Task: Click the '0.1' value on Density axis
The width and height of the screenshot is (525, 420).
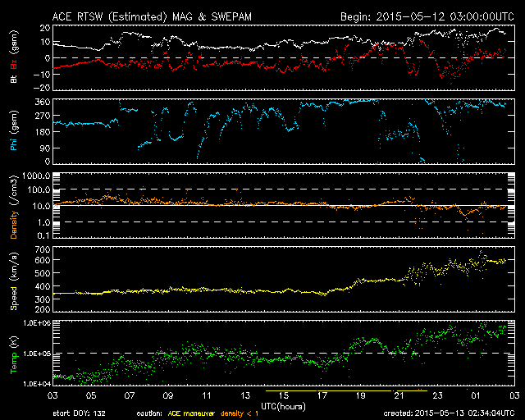Action: [43, 235]
